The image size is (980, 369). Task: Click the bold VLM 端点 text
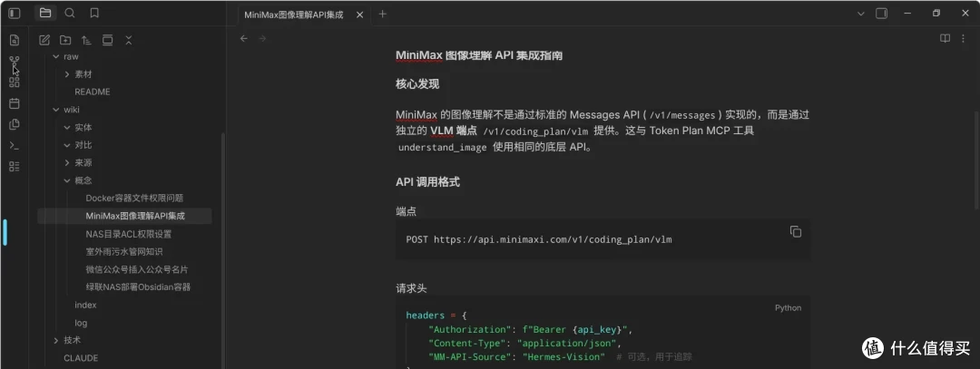click(454, 131)
